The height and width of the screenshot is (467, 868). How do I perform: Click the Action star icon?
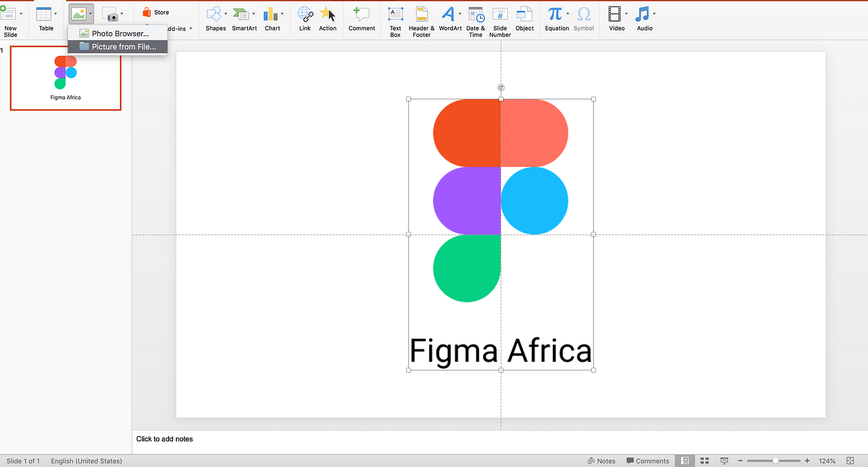[x=328, y=14]
